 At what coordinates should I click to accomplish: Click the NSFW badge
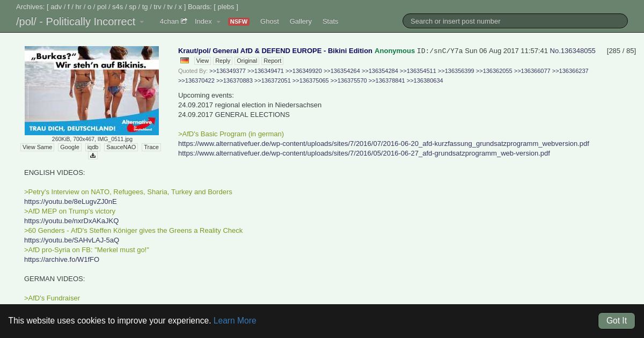(x=239, y=21)
